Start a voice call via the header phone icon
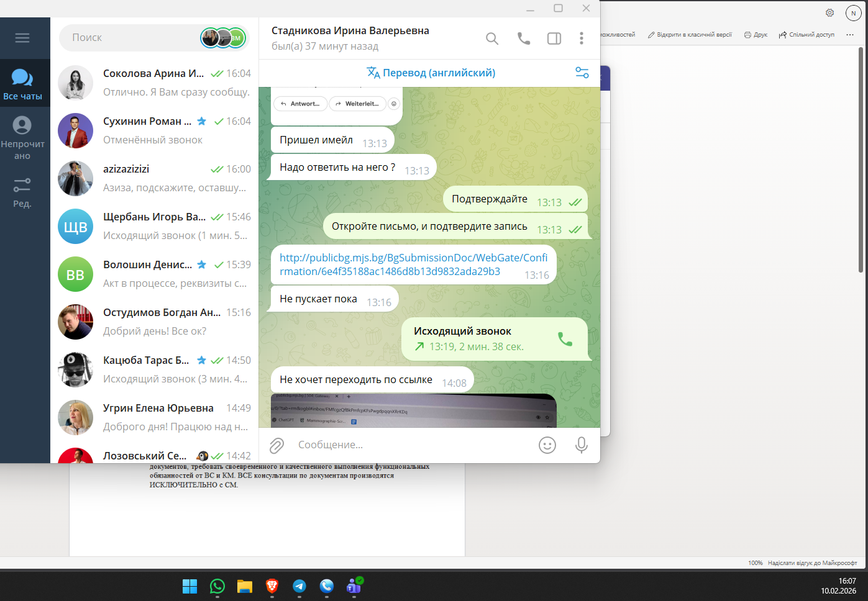 pyautogui.click(x=524, y=38)
